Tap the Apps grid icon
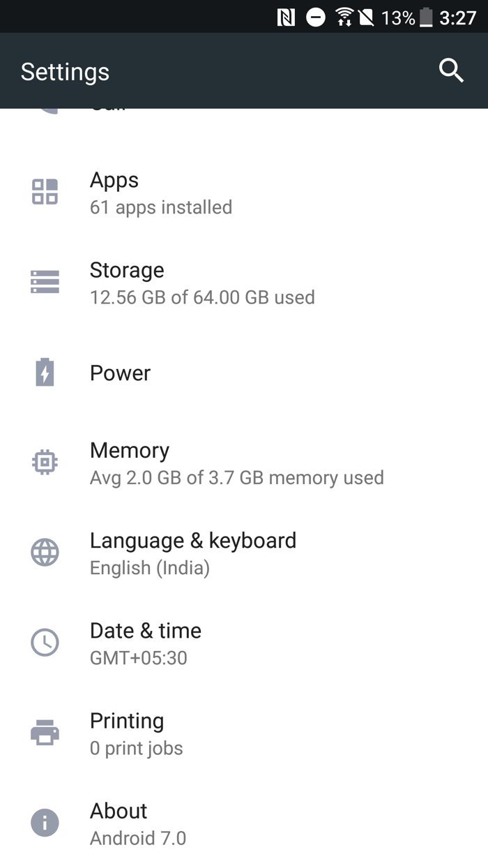This screenshot has height=868, width=488. 45,192
